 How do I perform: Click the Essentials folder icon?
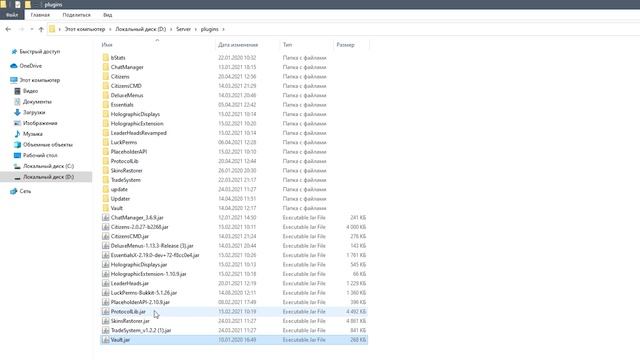click(106, 104)
